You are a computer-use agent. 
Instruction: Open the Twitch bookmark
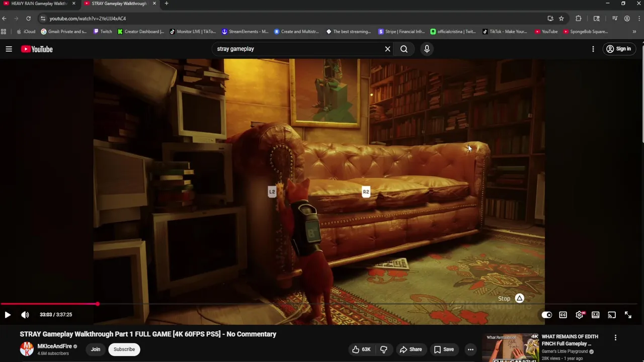click(x=103, y=32)
